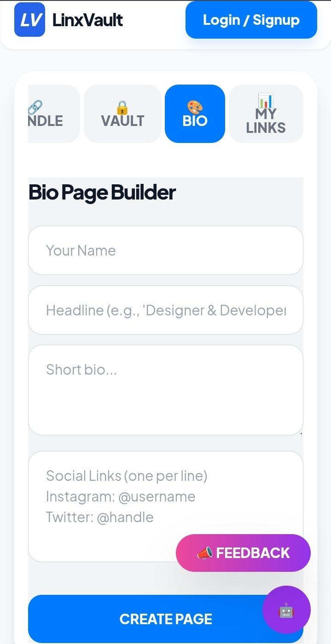The width and height of the screenshot is (331, 644).
Task: Focus the Your Name input field
Action: click(x=165, y=251)
